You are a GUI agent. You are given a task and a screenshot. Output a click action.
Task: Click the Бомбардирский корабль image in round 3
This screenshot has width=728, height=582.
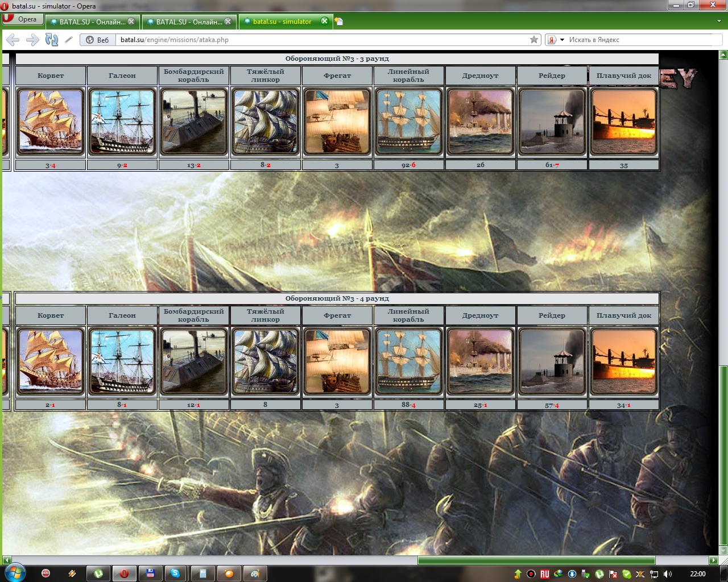tap(194, 122)
